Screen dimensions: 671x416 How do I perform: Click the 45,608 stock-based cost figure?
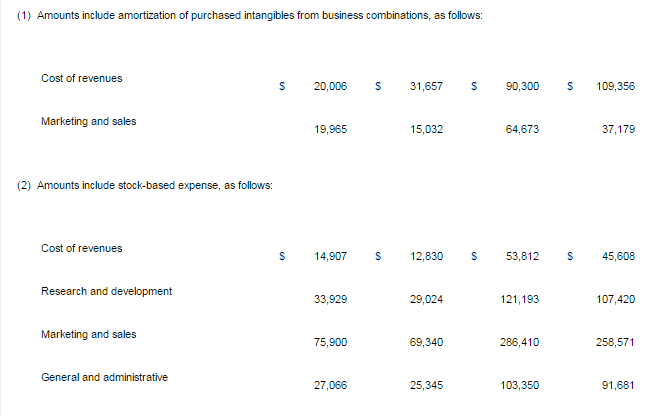point(618,256)
